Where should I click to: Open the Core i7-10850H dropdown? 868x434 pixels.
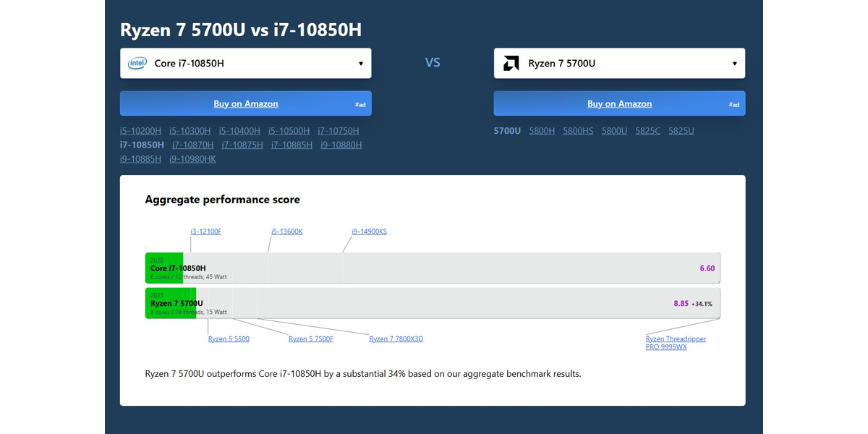click(245, 64)
